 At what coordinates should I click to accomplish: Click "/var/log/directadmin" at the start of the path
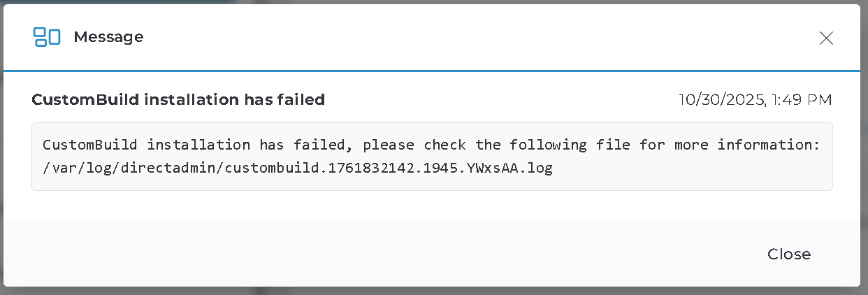pyautogui.click(x=129, y=168)
